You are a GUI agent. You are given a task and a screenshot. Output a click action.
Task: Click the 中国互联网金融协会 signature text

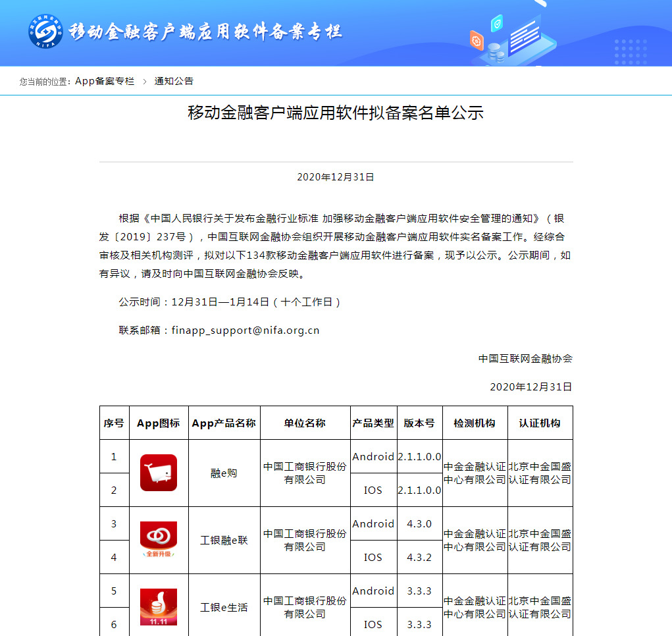coord(525,359)
